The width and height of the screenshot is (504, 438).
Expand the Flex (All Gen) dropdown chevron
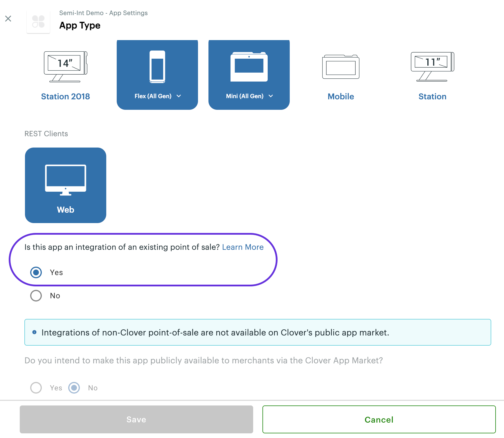tap(179, 96)
